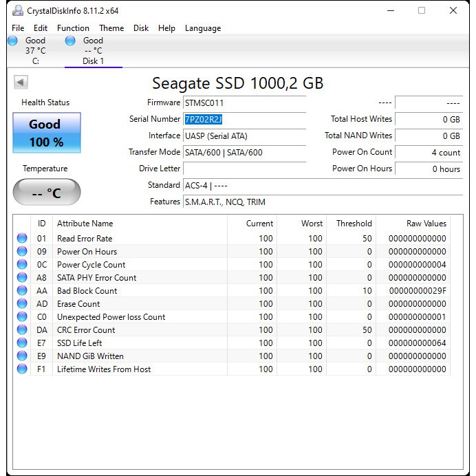Screen dimensions: 476x476
Task: Click the Total Host Writes value 0 GB
Action: tap(429, 120)
